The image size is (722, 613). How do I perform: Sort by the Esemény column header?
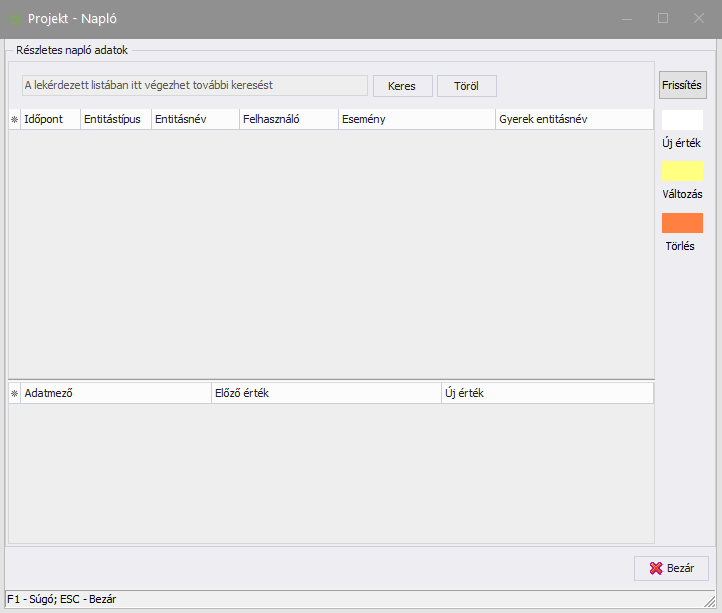[416, 119]
